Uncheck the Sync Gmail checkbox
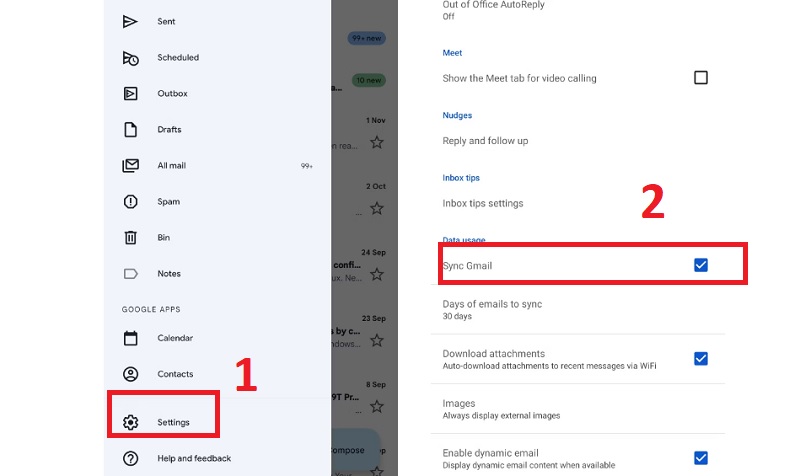This screenshot has width=800, height=476. point(701,265)
